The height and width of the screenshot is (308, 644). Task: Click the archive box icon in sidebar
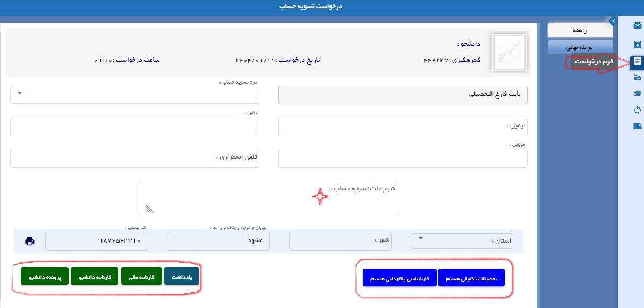(637, 44)
